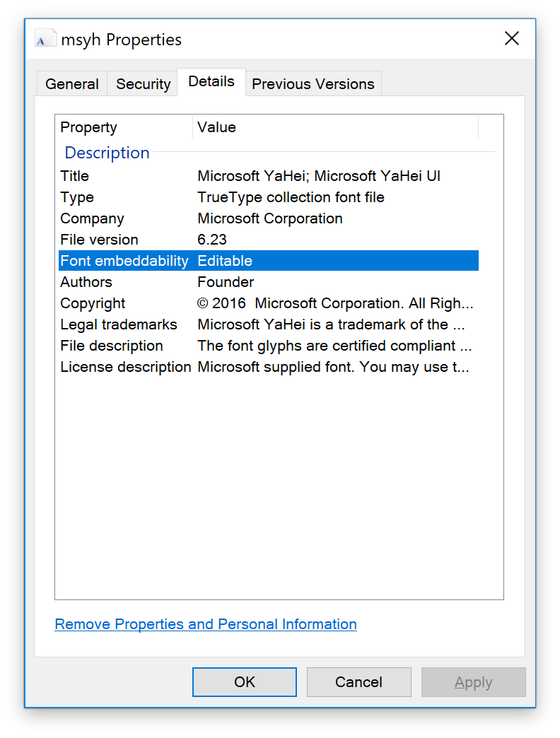This screenshot has height=738, width=560.
Task: Open Remove Properties and Personal Information link
Action: [x=206, y=624]
